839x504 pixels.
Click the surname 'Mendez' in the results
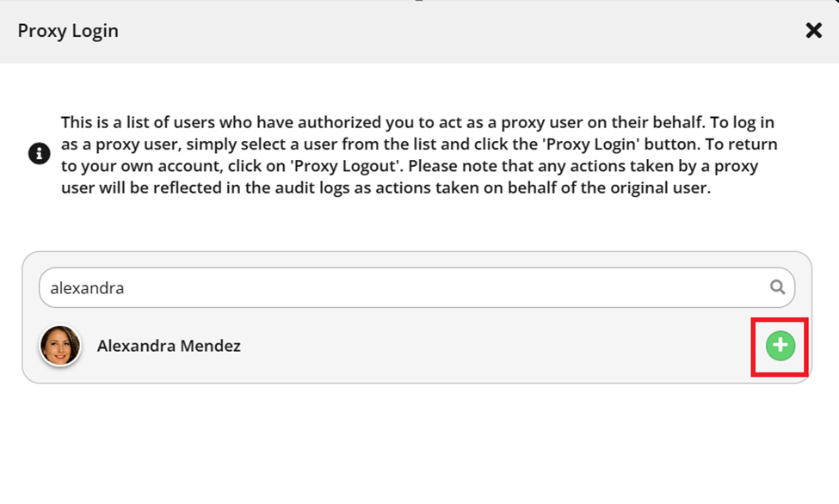pyautogui.click(x=210, y=346)
